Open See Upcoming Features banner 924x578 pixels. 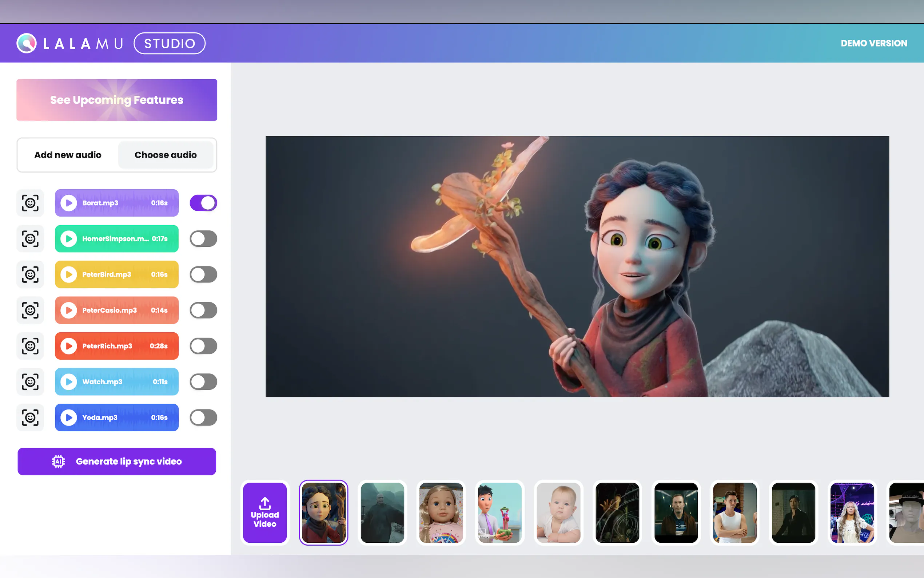(117, 100)
